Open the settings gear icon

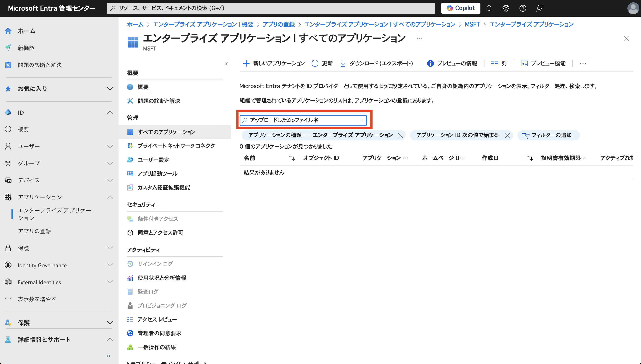[x=506, y=8]
